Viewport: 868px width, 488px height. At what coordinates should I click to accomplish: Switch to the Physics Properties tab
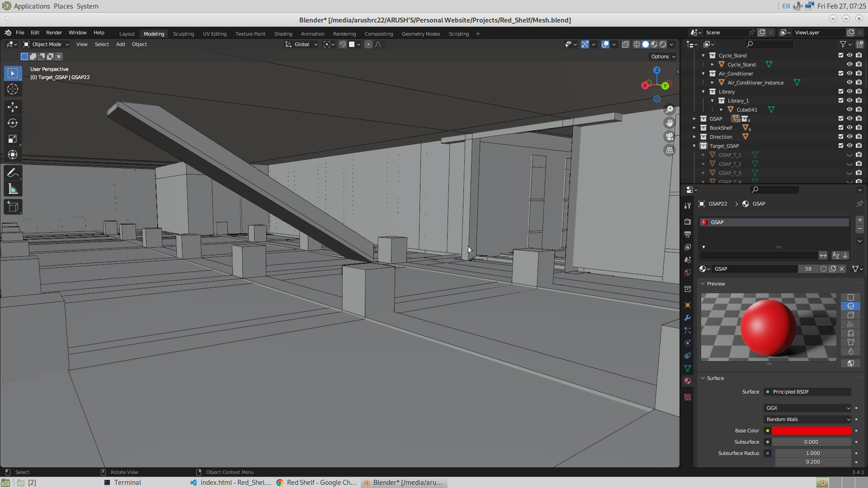(688, 343)
